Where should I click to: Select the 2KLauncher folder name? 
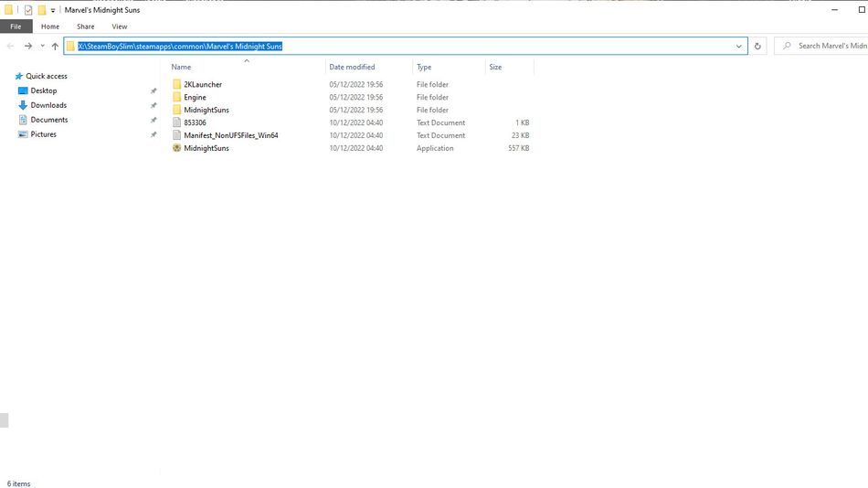point(203,84)
